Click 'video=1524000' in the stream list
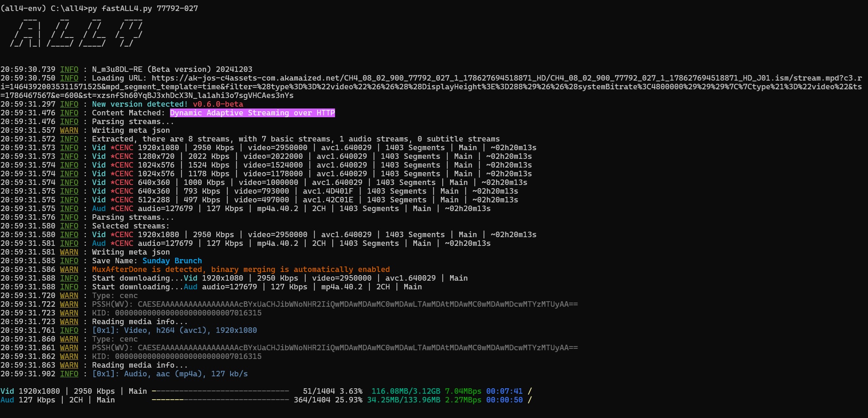 pyautogui.click(x=273, y=165)
